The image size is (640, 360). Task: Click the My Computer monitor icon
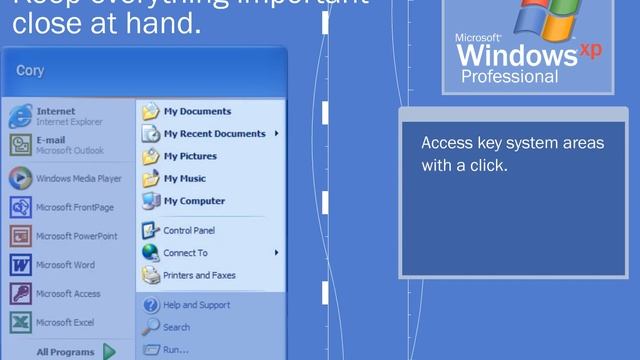[x=151, y=201]
